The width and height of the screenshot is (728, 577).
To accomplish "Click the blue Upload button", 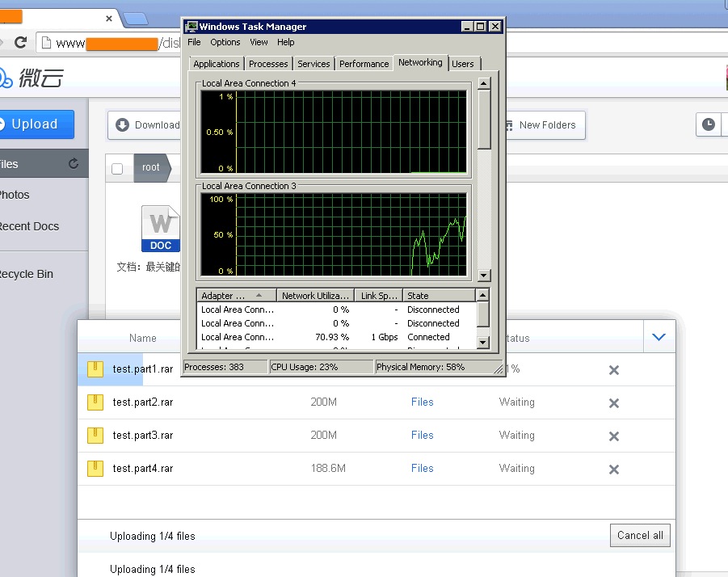I will click(x=36, y=124).
